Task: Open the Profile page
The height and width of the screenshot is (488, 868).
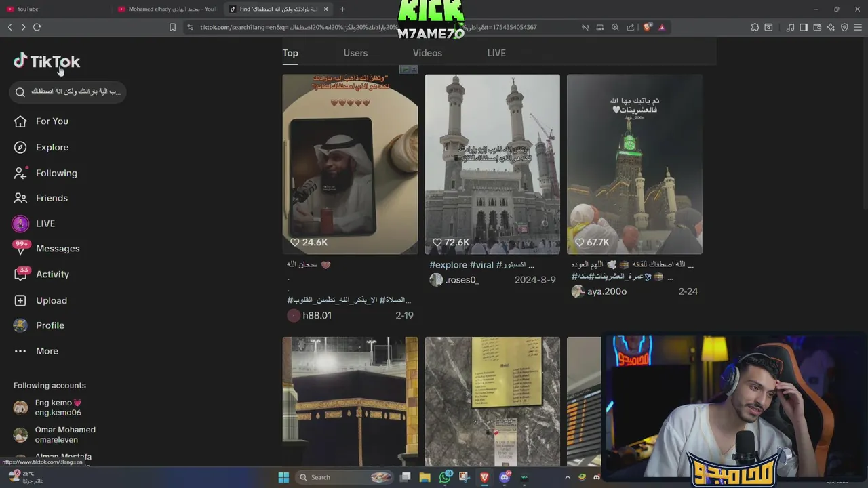Action: coord(50,325)
